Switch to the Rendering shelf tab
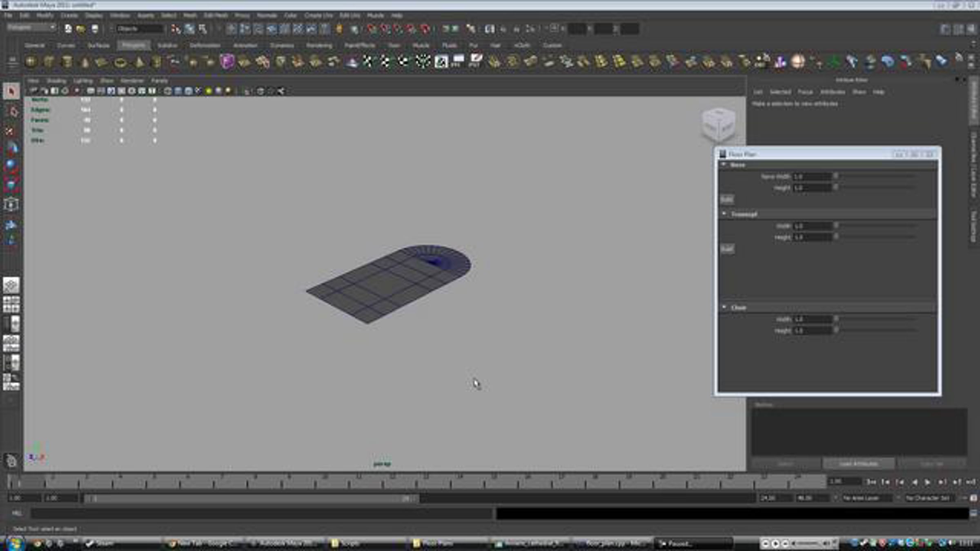 click(x=319, y=45)
